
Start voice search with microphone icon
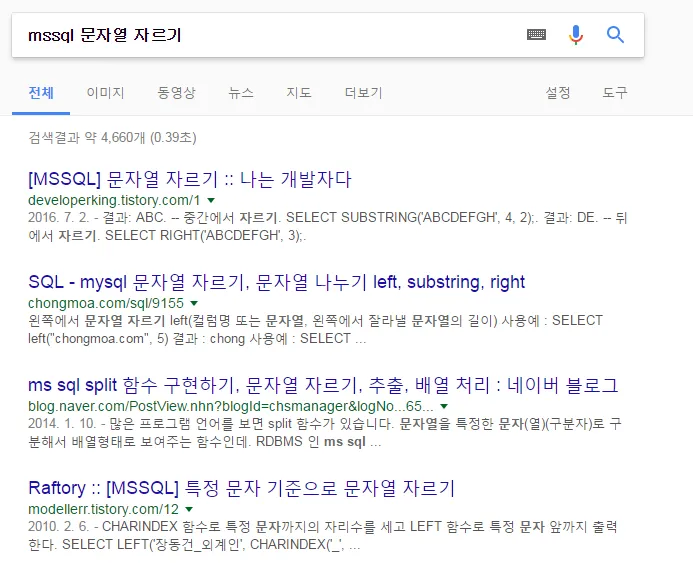pos(575,34)
